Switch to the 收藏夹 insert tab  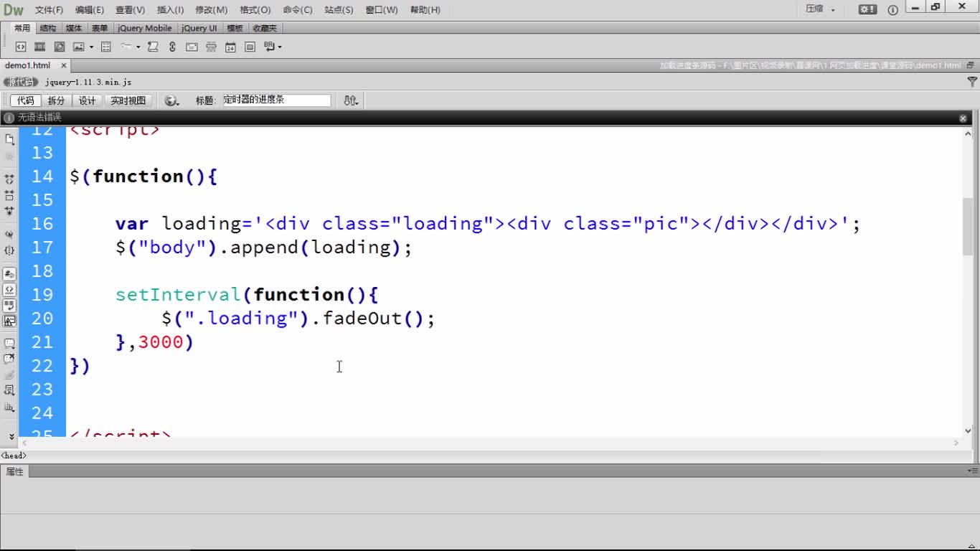point(265,28)
